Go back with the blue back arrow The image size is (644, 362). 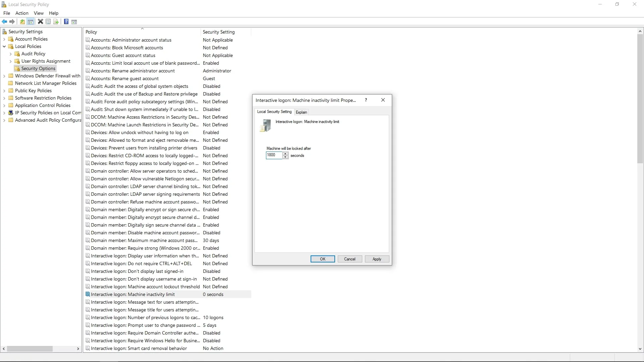pyautogui.click(x=4, y=22)
